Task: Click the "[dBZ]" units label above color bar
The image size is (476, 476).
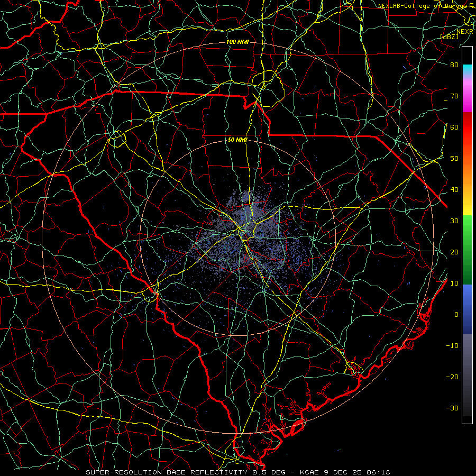Action: 450,36
